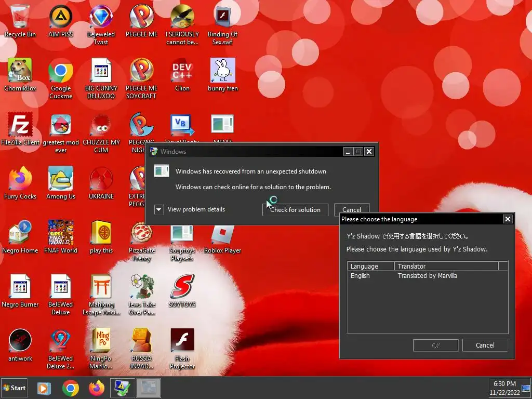Cancel the language selection dialog

tap(485, 345)
